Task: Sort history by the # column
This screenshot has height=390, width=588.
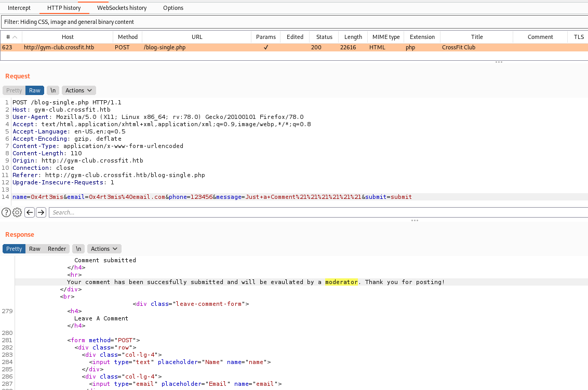Action: click(x=10, y=37)
